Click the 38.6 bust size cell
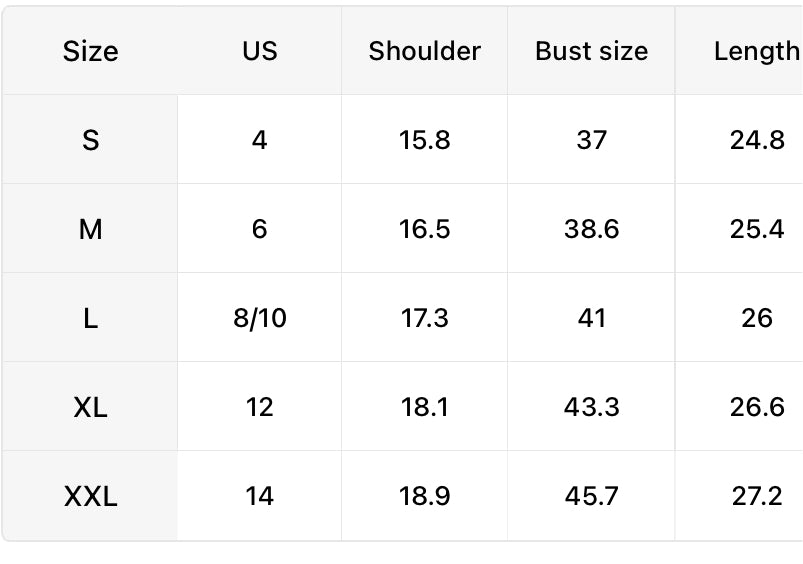Viewport: 803px width, 564px height. click(x=591, y=229)
